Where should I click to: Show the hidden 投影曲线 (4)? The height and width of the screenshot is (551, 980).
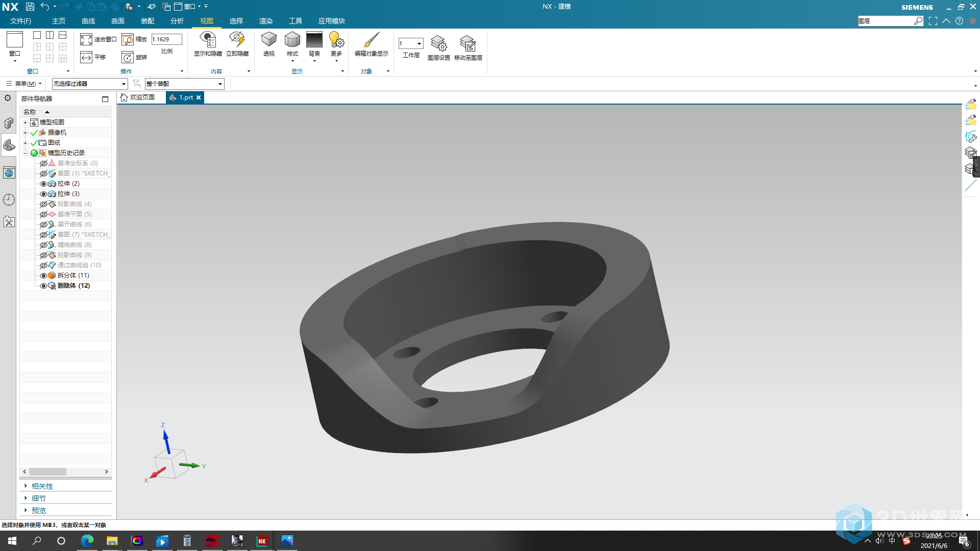pyautogui.click(x=43, y=204)
